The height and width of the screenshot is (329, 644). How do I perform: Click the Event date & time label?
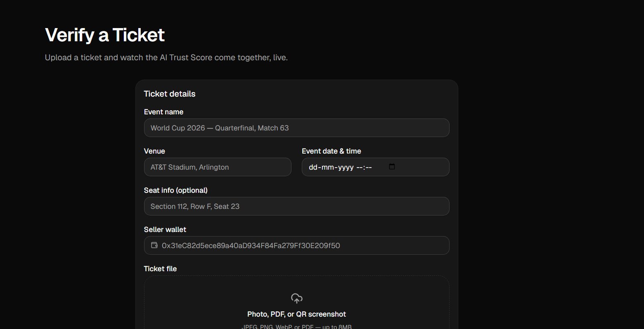click(x=331, y=151)
